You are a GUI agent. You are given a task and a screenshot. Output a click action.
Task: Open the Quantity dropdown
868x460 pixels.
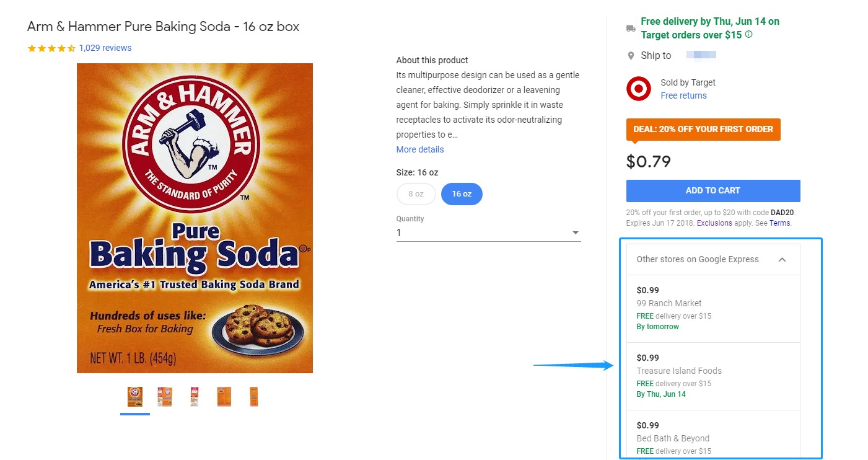click(x=488, y=233)
